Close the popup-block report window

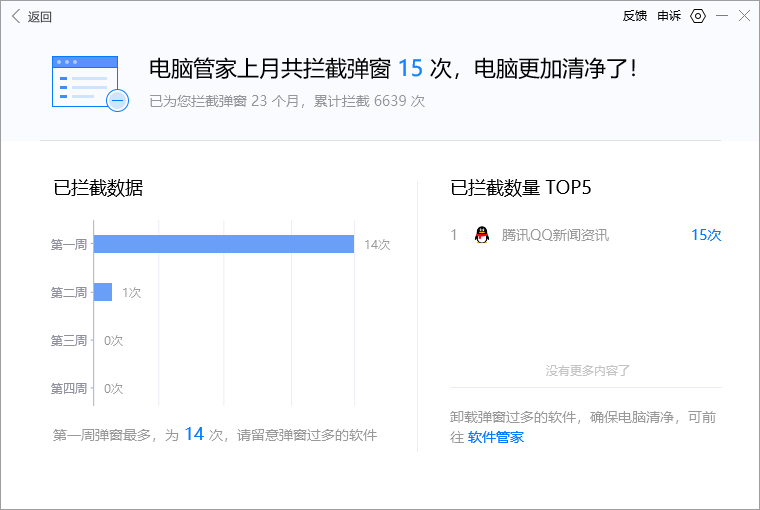click(x=744, y=16)
